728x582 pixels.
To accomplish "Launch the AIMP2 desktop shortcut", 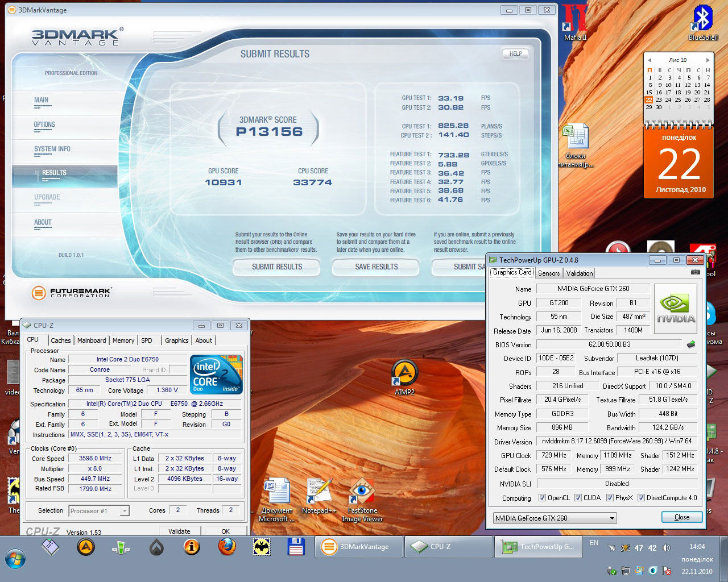I will click(404, 378).
